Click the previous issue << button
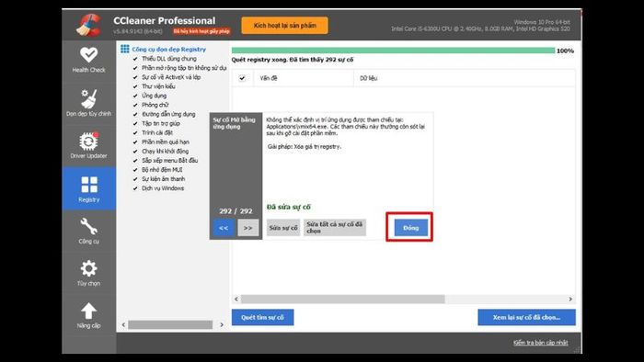This screenshot has width=644, height=362. [x=224, y=228]
